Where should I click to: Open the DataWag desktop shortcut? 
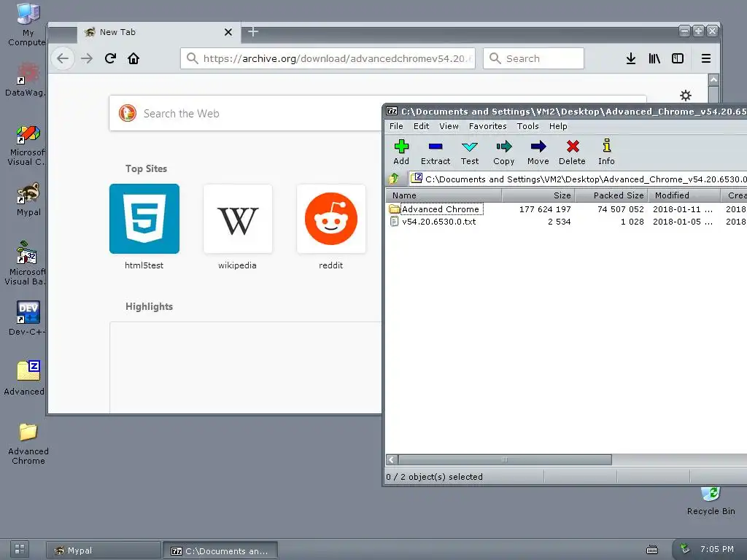tap(26, 80)
